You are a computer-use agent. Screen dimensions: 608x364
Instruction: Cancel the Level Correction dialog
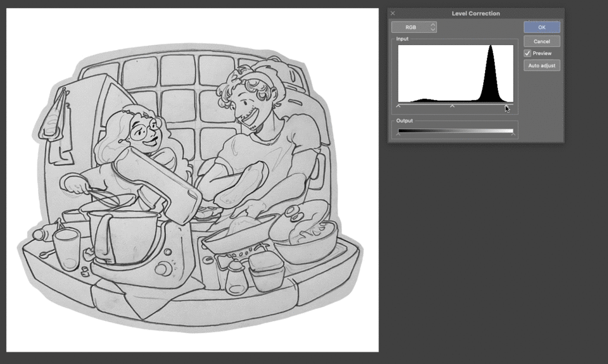[x=541, y=41]
